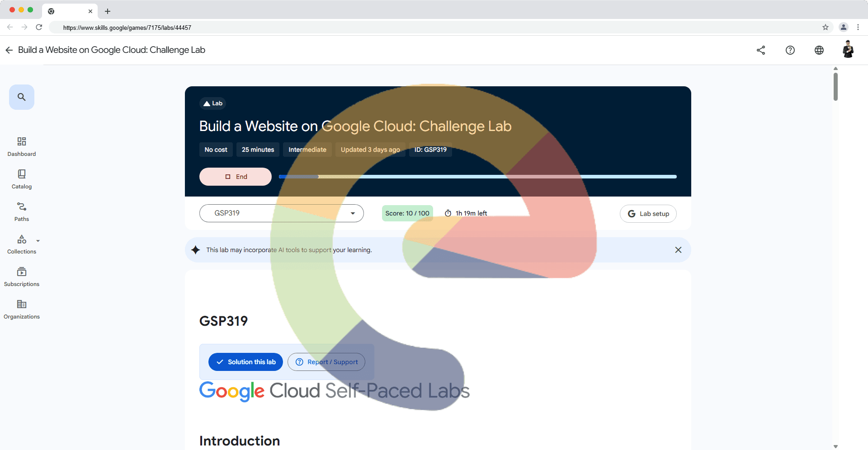The height and width of the screenshot is (450, 868).
Task: Click the Intermediate level tag
Action: [307, 150]
